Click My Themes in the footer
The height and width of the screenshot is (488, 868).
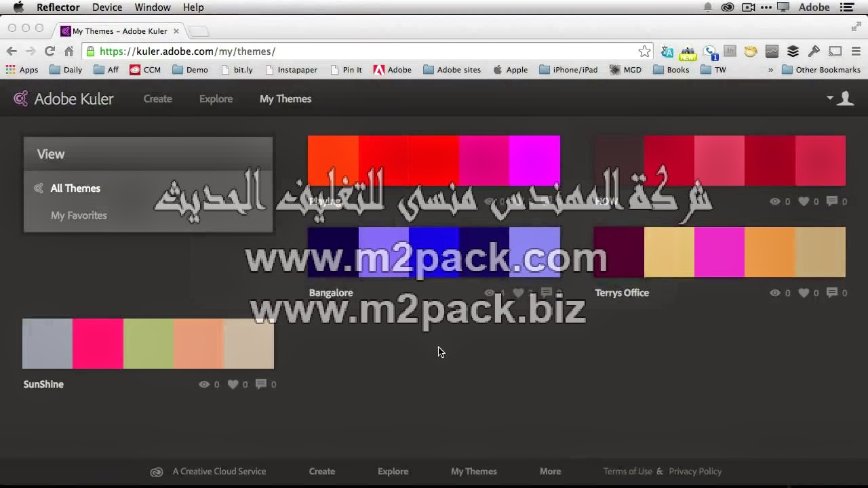click(x=474, y=471)
